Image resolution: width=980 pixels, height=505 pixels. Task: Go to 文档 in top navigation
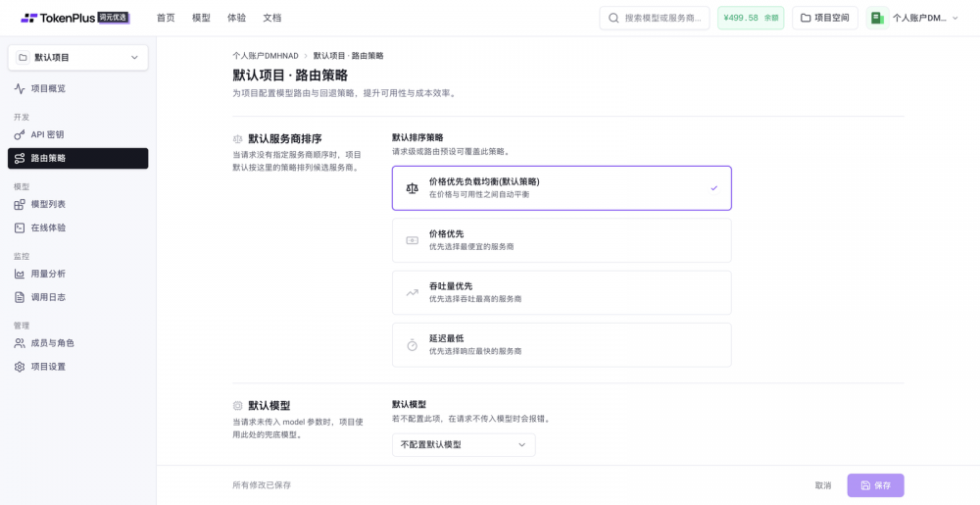click(x=271, y=18)
